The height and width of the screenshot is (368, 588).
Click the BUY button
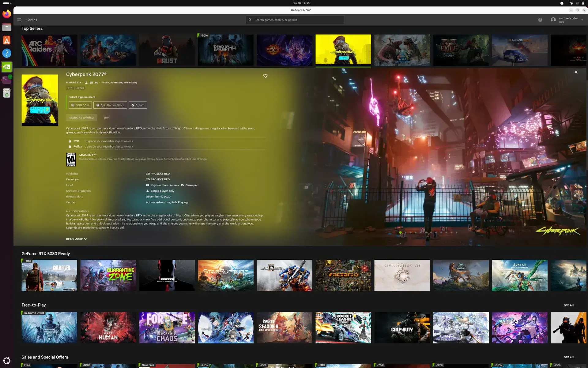[x=107, y=118]
